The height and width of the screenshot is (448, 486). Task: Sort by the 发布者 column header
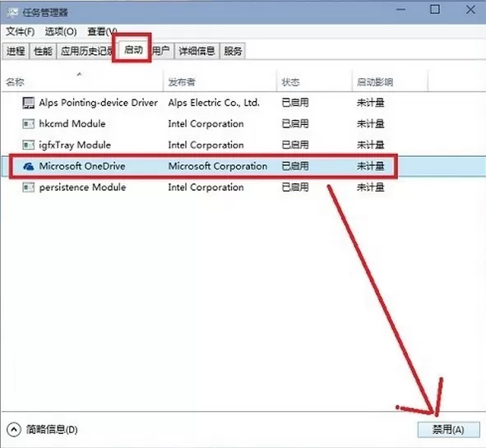click(220, 82)
